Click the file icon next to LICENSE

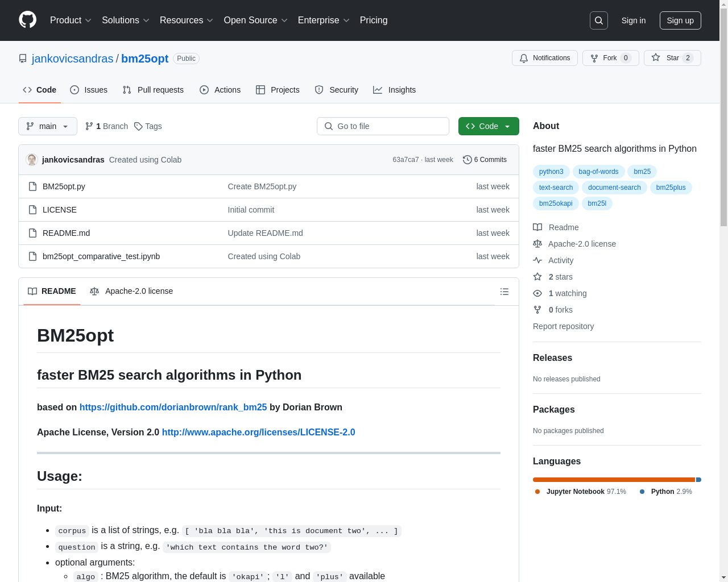point(33,210)
